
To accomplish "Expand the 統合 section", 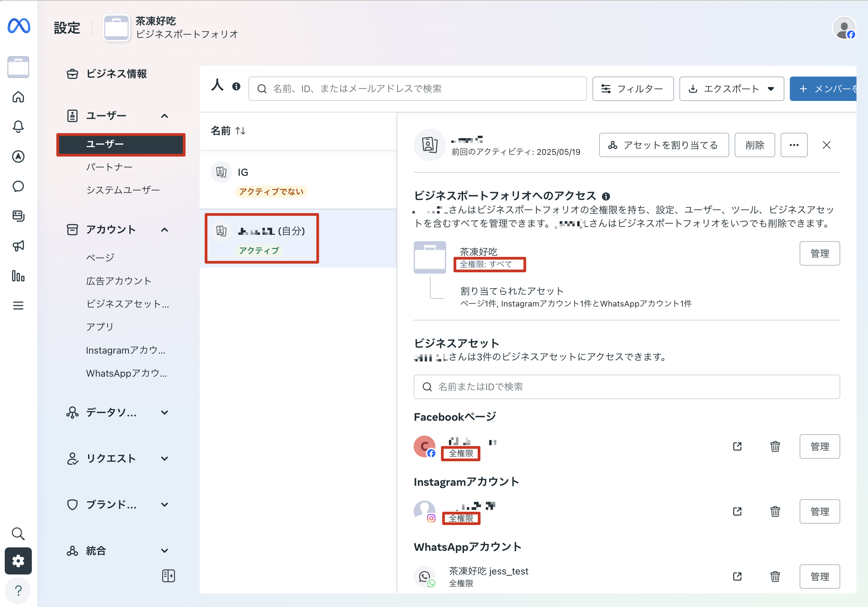I will click(x=165, y=551).
